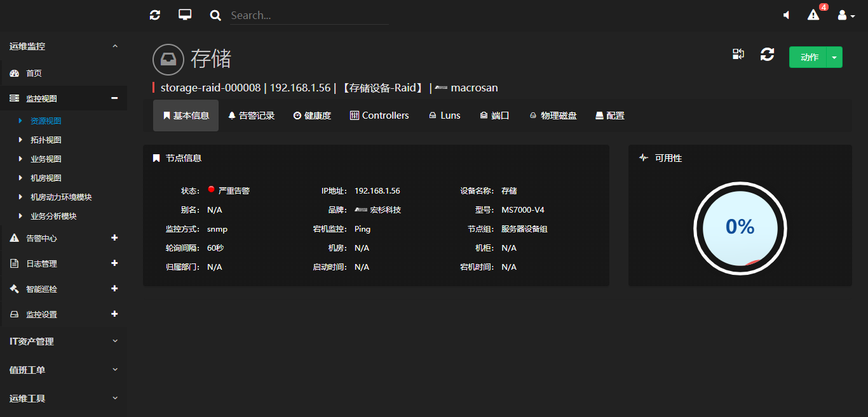The width and height of the screenshot is (868, 417).
Task: Mute sound via speaker icon
Action: (787, 15)
